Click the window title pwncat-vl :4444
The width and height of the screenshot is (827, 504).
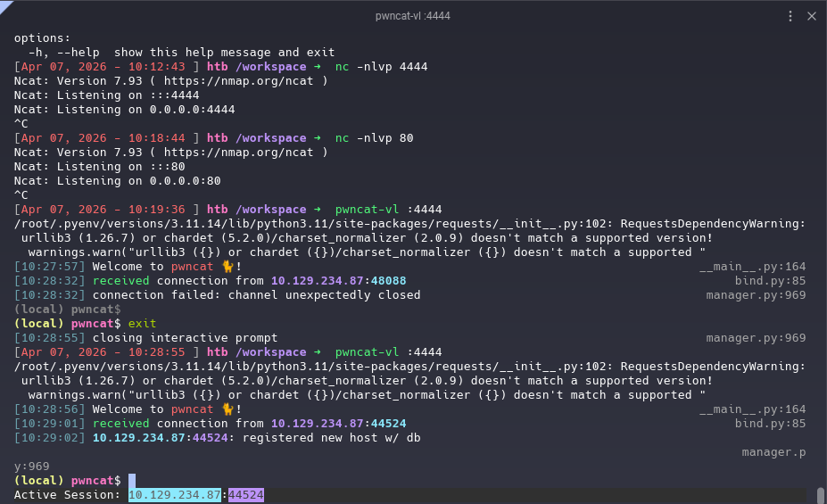pyautogui.click(x=413, y=16)
